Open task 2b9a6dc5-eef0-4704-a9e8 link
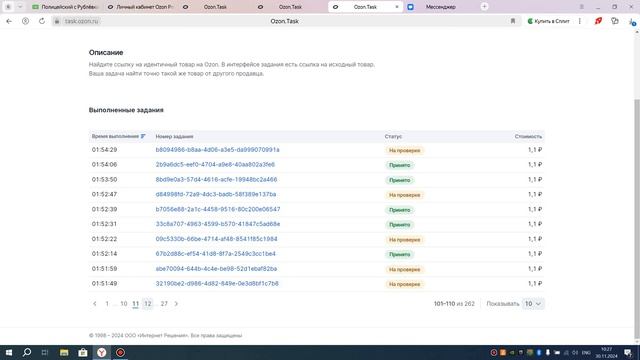 (215, 164)
